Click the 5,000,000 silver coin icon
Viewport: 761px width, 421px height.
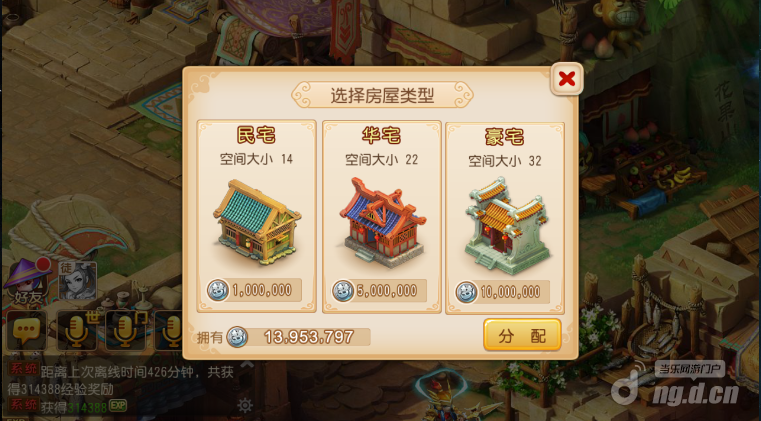click(x=343, y=291)
